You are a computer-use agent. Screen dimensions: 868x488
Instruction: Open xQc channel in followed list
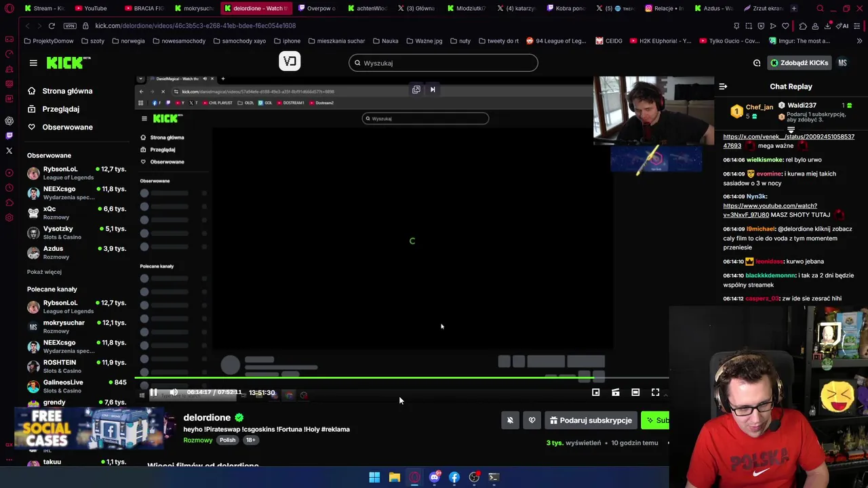(x=77, y=213)
